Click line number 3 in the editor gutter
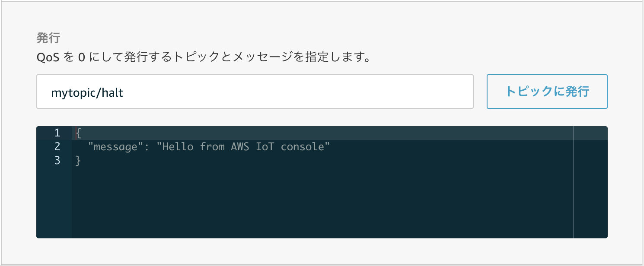Screen dimensions: 644x266 (57, 160)
